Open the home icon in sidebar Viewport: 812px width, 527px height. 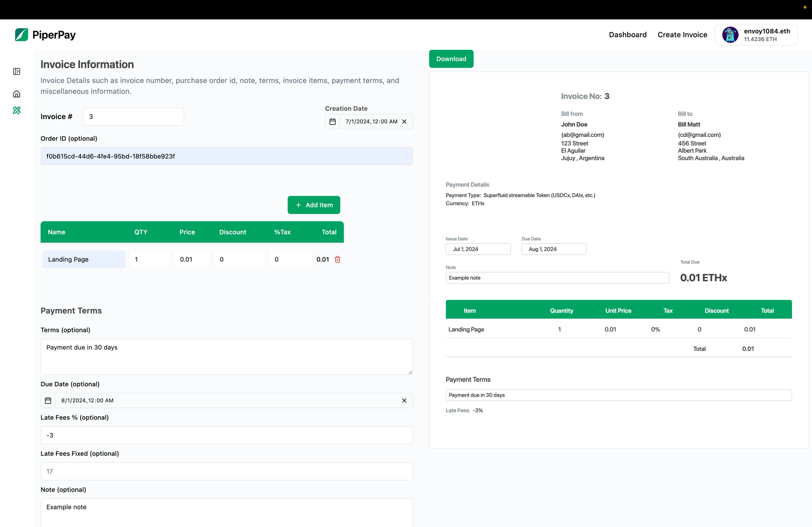[x=16, y=94]
